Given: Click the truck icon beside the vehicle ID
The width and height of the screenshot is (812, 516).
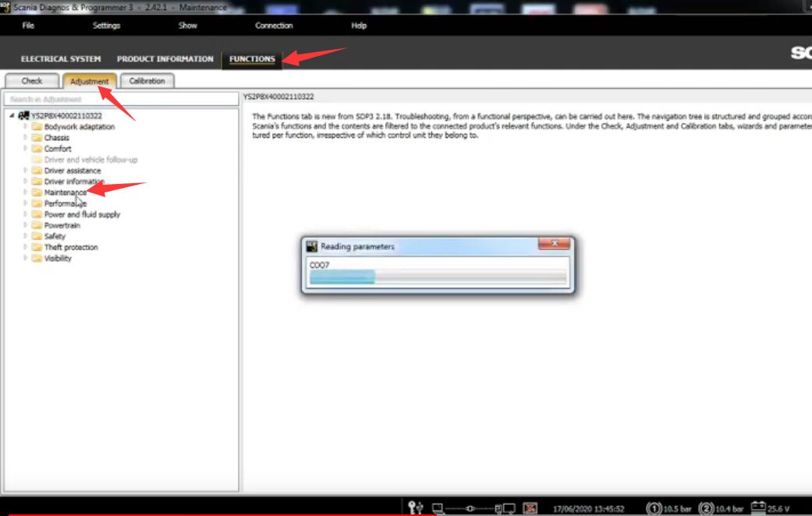Looking at the screenshot, I should 23,116.
